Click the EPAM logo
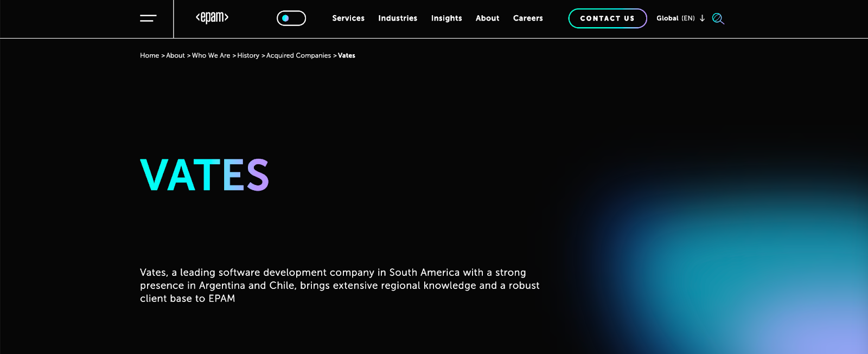The width and height of the screenshot is (868, 354). tap(212, 17)
